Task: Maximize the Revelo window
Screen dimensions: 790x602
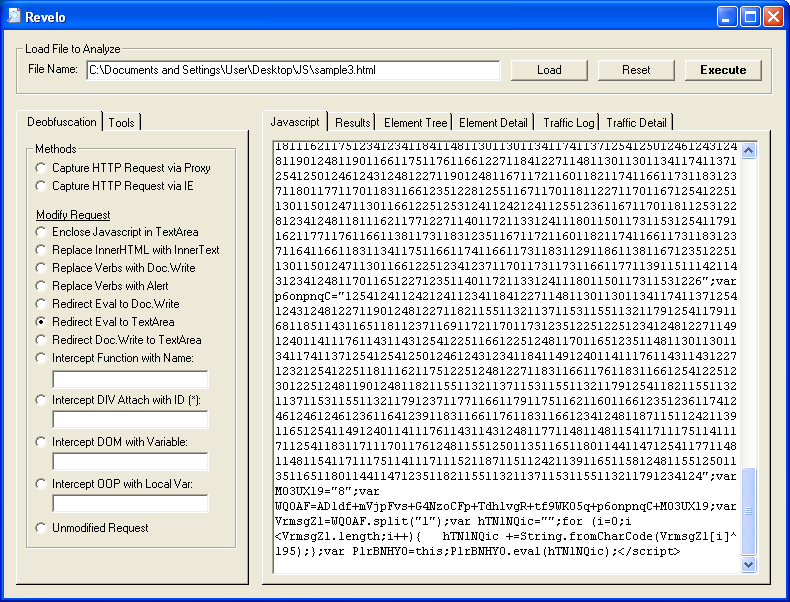Action: (750, 17)
